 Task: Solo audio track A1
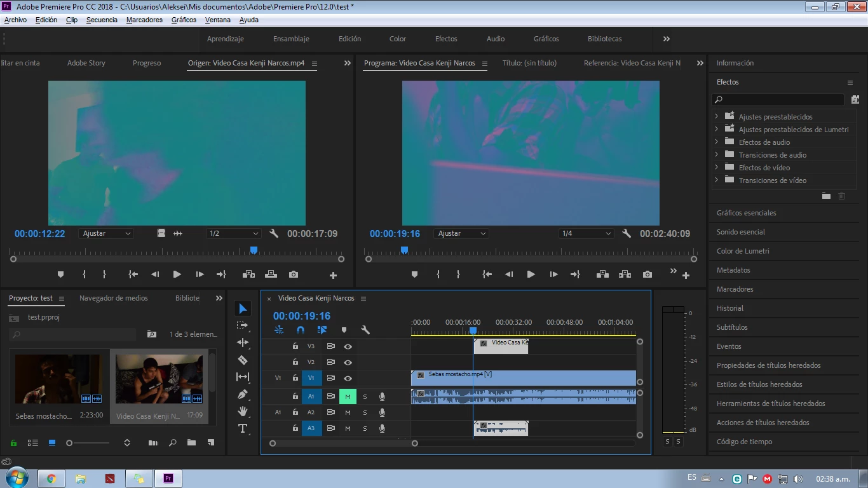point(365,396)
